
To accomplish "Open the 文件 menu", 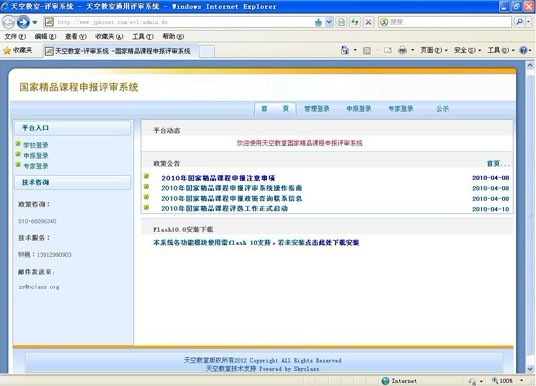I will coord(15,36).
